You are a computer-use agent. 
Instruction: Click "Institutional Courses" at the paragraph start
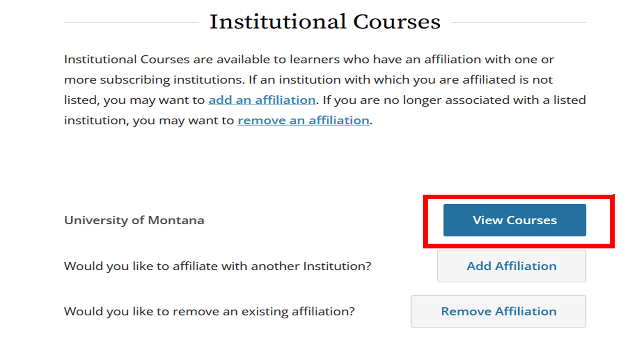(127, 59)
